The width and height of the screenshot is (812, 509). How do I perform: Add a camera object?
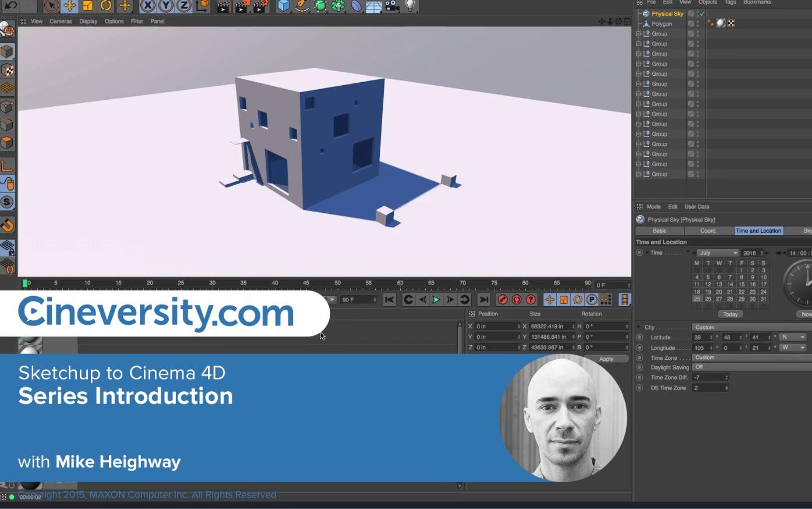point(392,6)
